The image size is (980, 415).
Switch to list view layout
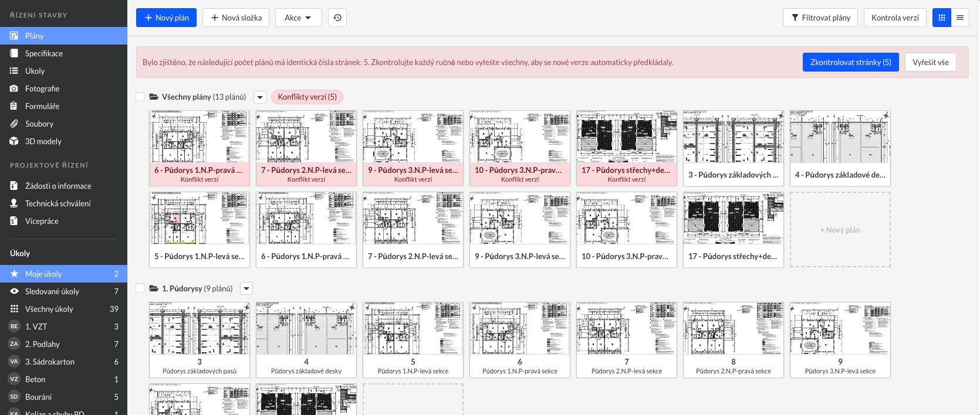click(x=960, y=18)
